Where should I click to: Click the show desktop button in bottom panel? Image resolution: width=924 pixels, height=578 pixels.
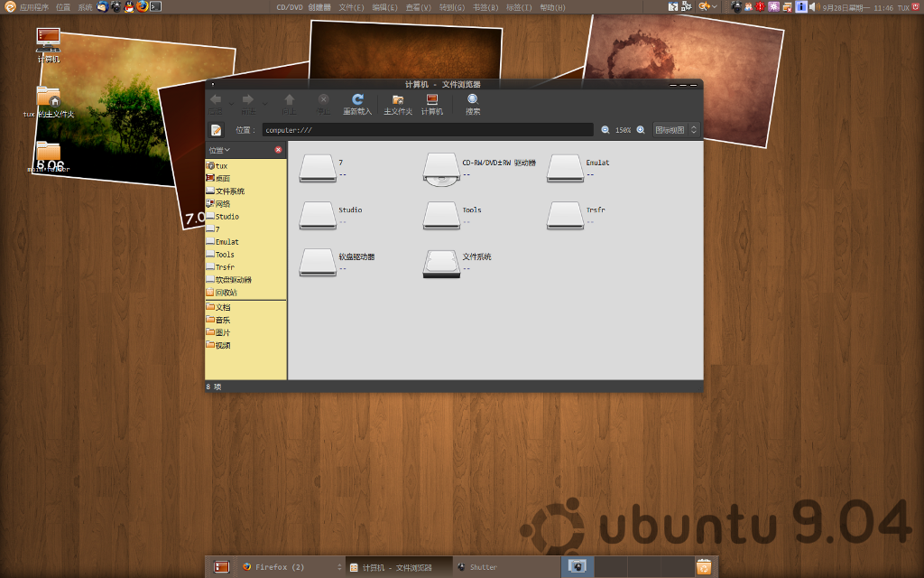221,567
